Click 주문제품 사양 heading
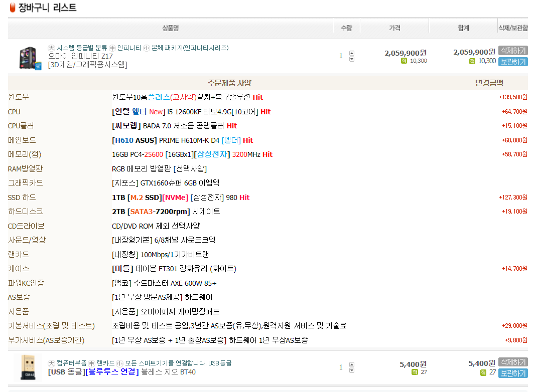Image resolution: width=538 pixels, height=392 pixels. 229,83
